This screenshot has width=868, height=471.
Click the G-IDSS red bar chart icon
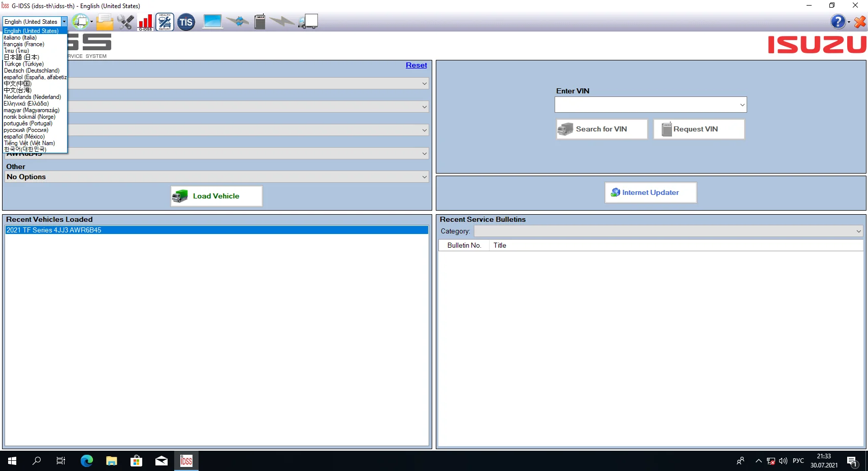tap(145, 22)
